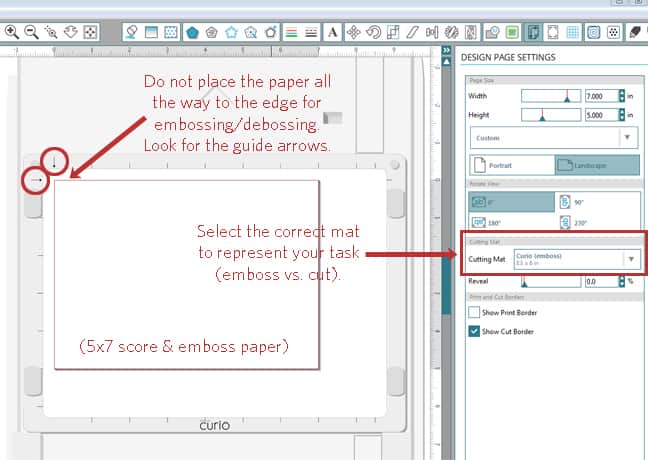
Task: Click the outlined blue pentagon icon
Action: [231, 32]
